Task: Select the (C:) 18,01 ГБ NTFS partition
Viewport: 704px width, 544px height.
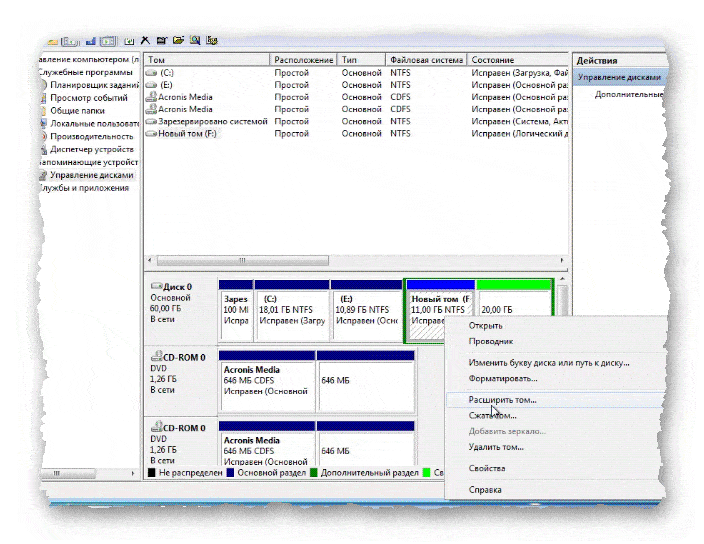Action: pyautogui.click(x=292, y=310)
